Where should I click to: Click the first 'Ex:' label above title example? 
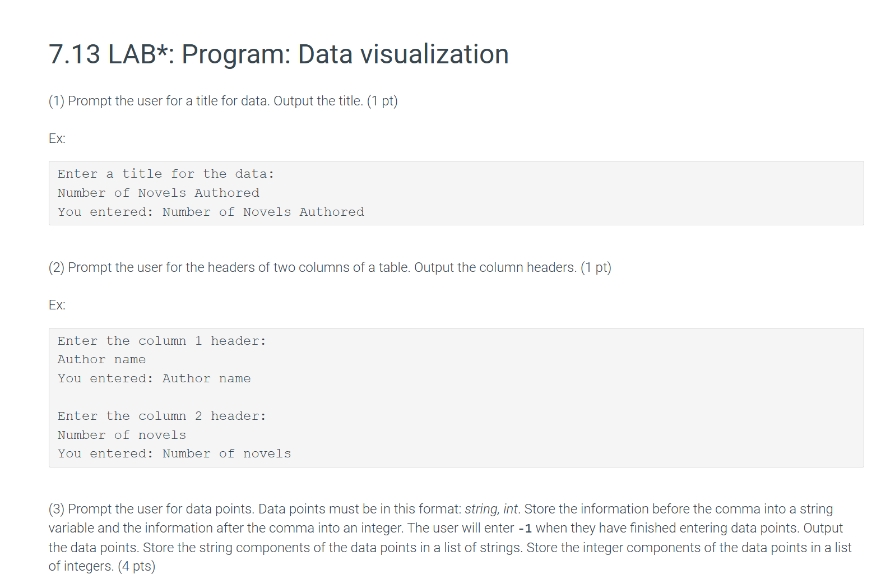pos(57,138)
